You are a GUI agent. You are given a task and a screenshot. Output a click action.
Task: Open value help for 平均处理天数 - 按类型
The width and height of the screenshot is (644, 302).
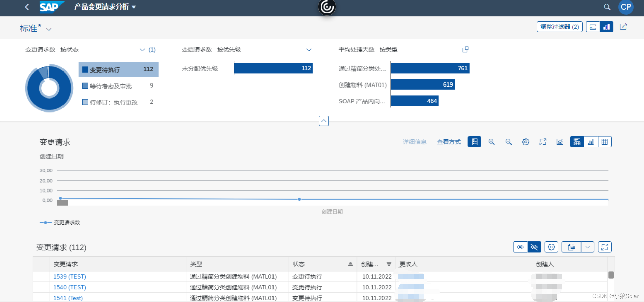point(465,50)
